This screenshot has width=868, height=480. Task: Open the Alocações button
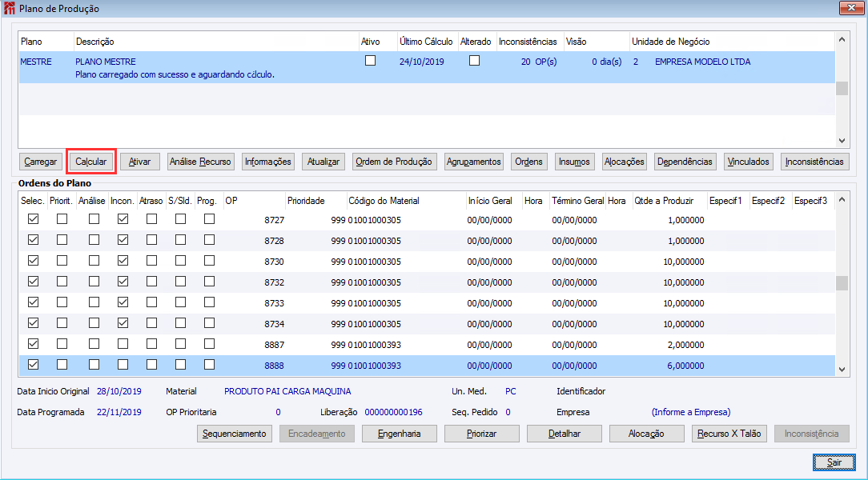(625, 162)
